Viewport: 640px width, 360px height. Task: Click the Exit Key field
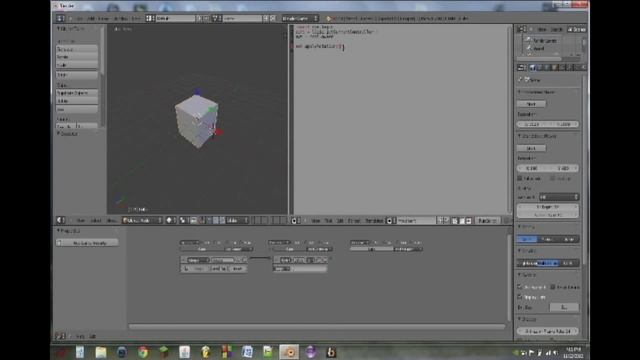click(564, 307)
